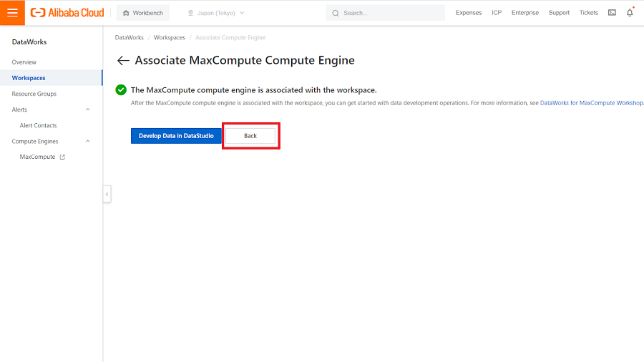Click the search magnifier icon
The image size is (644, 362).
click(336, 13)
